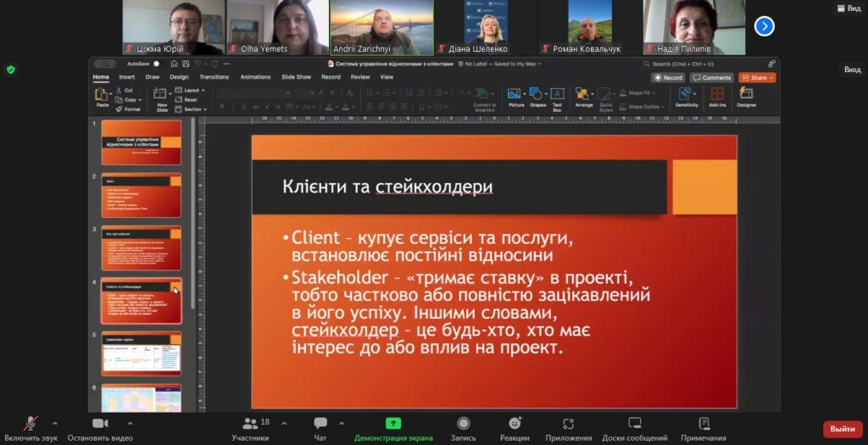Expand audio options arrow beside microphone
Viewport: 868px width, 445px height.
click(x=54, y=422)
